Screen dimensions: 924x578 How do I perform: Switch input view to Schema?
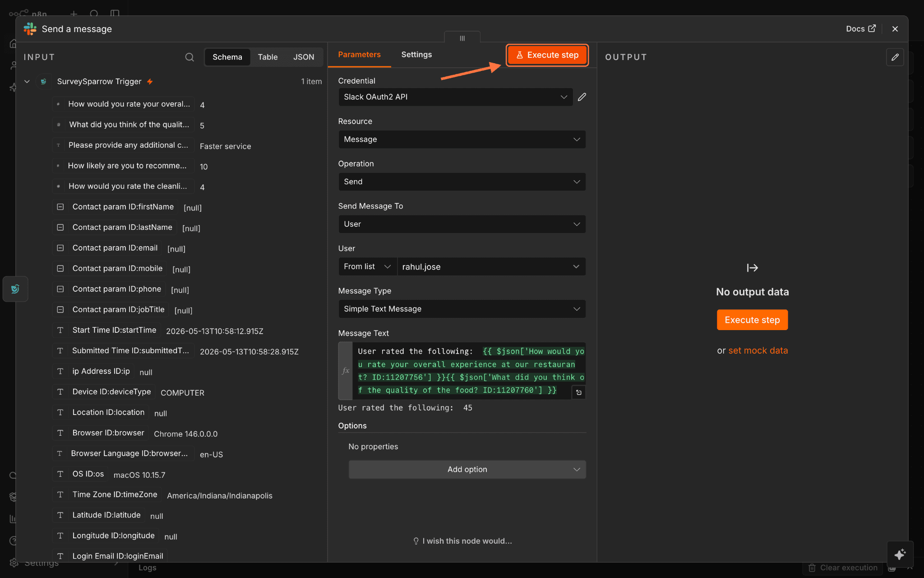click(x=227, y=57)
